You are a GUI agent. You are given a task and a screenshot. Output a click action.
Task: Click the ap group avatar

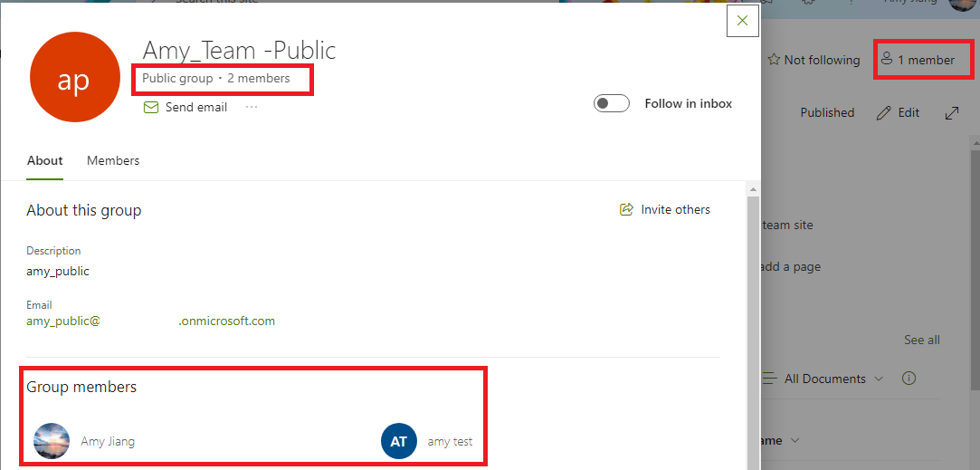75,77
